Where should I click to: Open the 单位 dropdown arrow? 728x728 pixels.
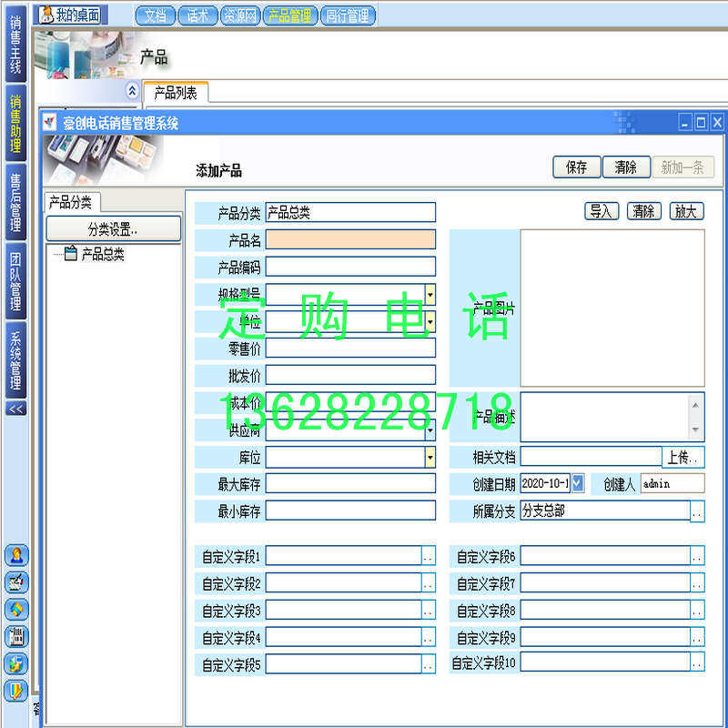(x=430, y=321)
